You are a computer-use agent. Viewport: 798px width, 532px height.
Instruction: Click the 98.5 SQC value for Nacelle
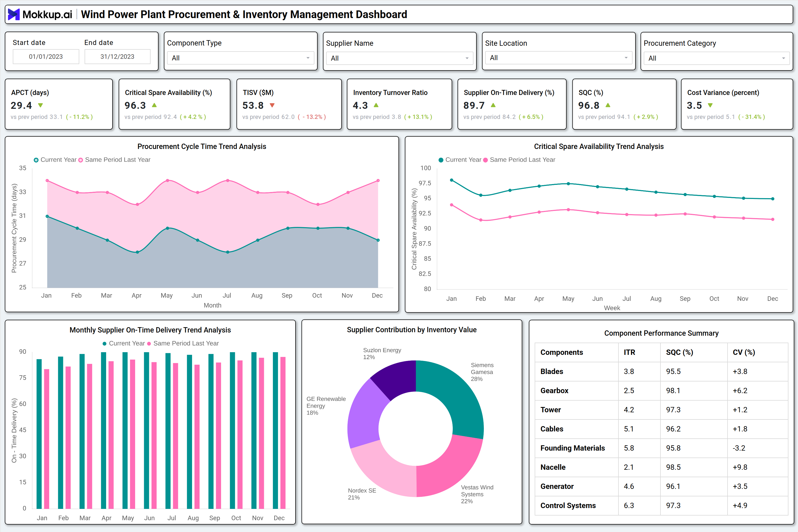tap(673, 468)
